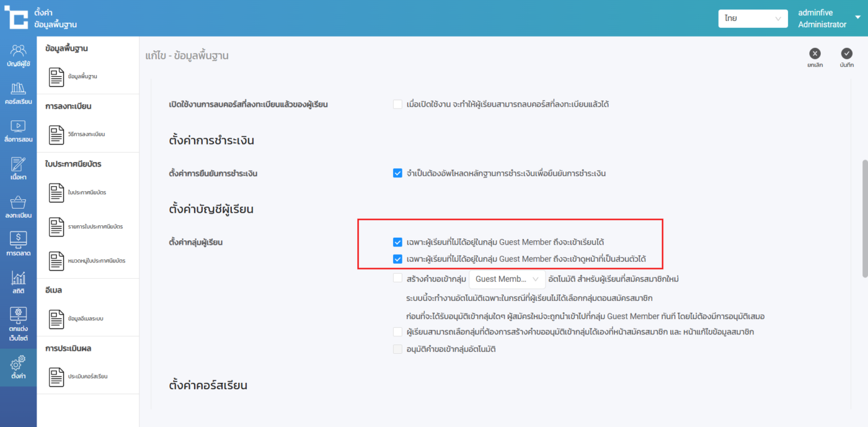Open บัญชีผู้ใช้ user accounts in sidebar
868x427 pixels.
tap(19, 55)
